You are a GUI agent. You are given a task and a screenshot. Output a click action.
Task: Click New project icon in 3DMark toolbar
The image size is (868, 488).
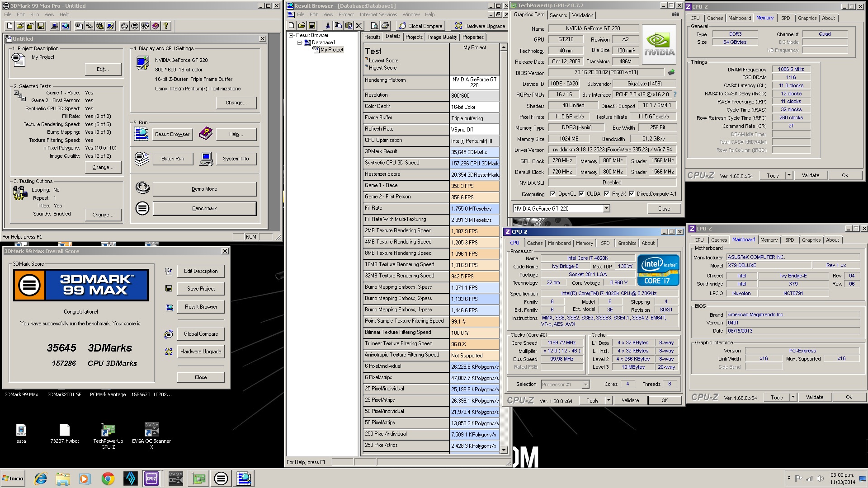[9, 26]
